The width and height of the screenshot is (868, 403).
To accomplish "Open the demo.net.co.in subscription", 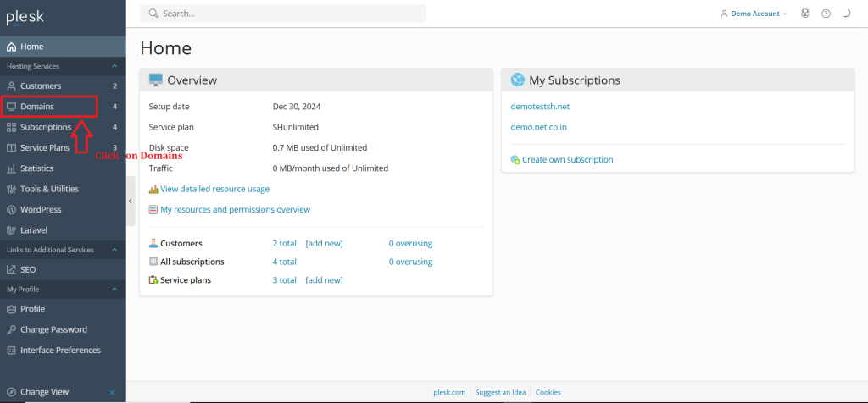I will point(538,127).
